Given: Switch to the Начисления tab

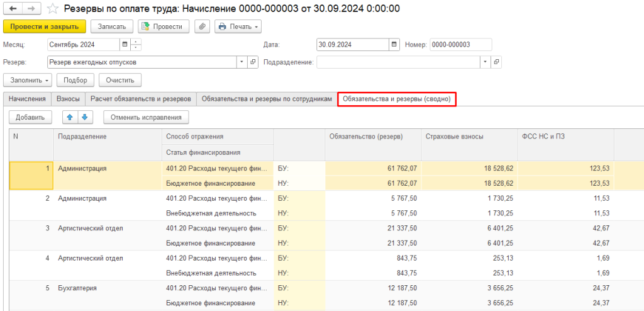Looking at the screenshot, I should coord(27,99).
